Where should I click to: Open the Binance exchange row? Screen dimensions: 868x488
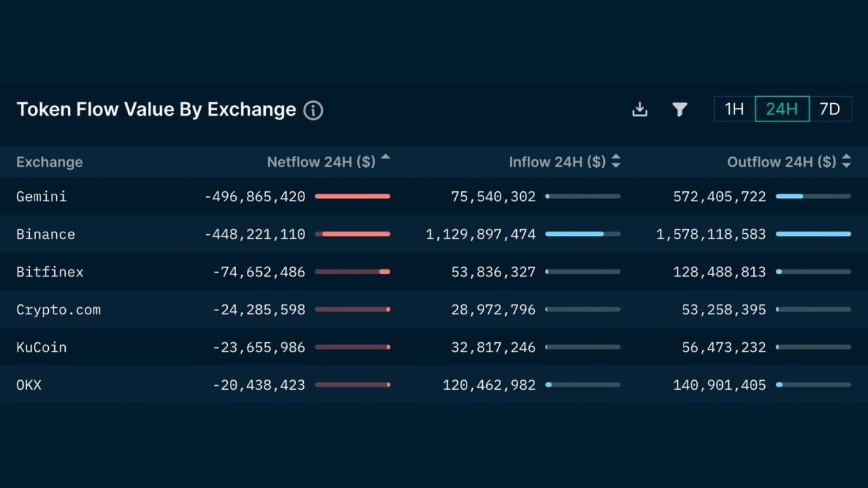(45, 235)
